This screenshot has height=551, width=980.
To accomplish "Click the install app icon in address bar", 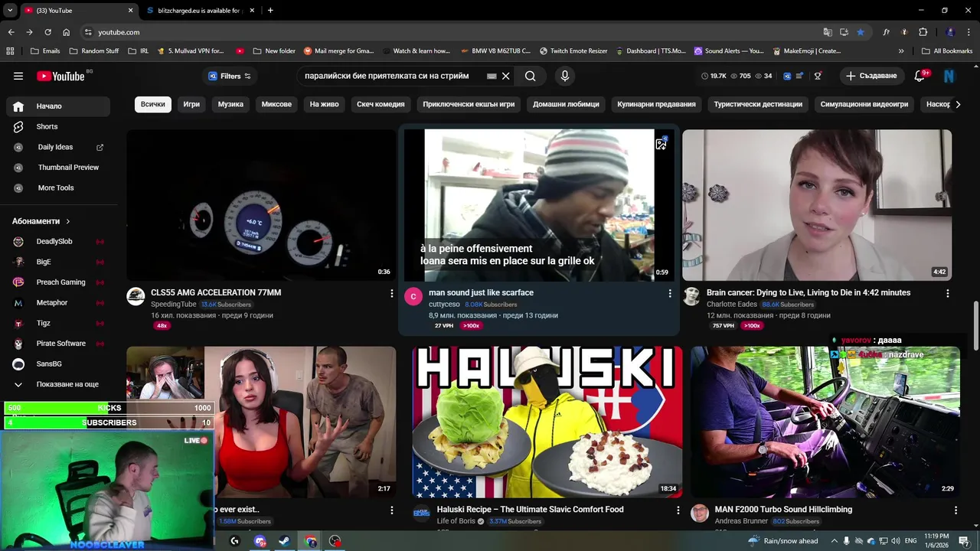I will coord(844,32).
